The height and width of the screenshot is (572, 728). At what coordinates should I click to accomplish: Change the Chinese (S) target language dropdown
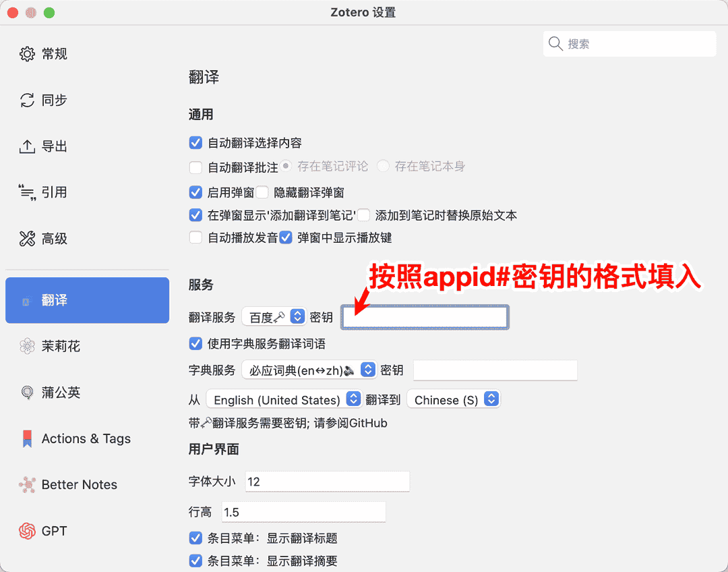point(453,400)
